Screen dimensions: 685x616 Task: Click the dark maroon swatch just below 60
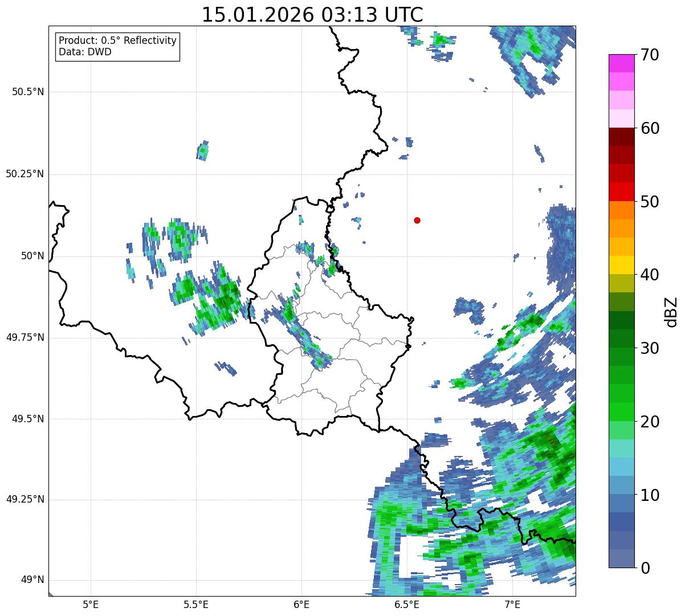(x=622, y=137)
